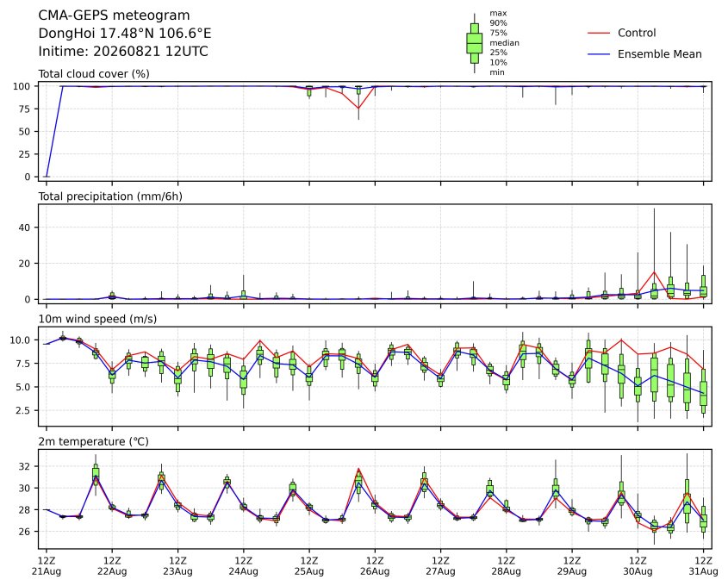Click the 'Control' legend label
The height and width of the screenshot is (586, 728).
pyautogui.click(x=637, y=33)
